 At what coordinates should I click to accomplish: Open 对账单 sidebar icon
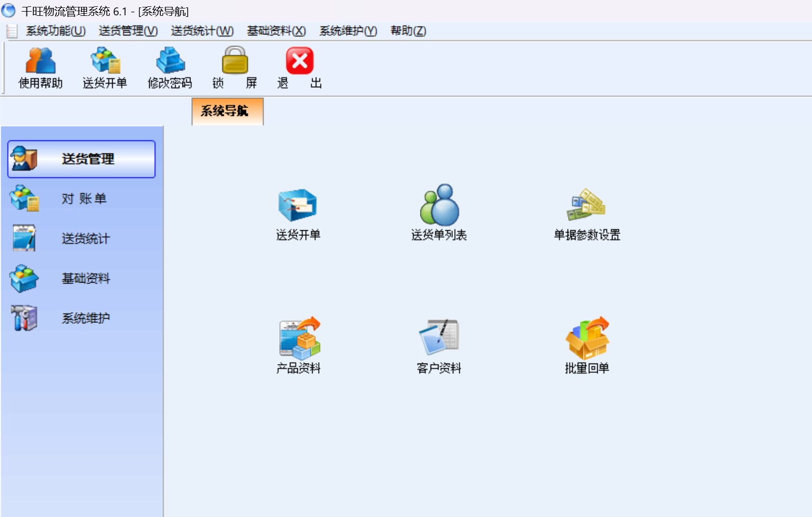(x=24, y=198)
